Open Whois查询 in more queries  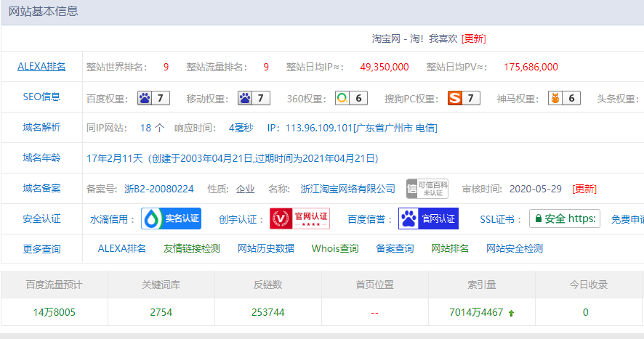tap(335, 248)
